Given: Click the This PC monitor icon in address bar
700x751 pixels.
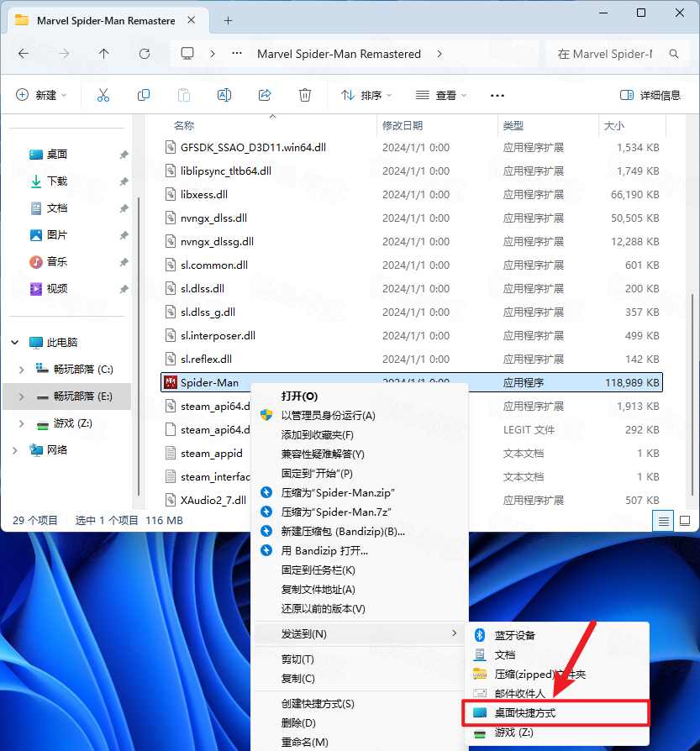Looking at the screenshot, I should [187, 53].
